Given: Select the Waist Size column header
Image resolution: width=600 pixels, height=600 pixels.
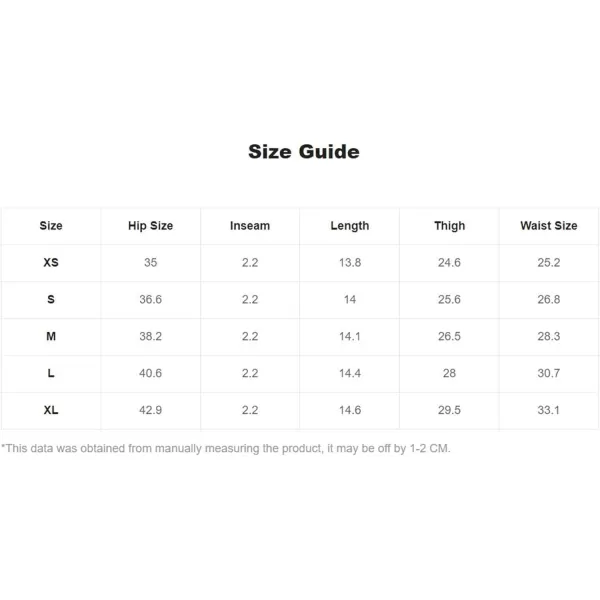Looking at the screenshot, I should coord(549,226).
